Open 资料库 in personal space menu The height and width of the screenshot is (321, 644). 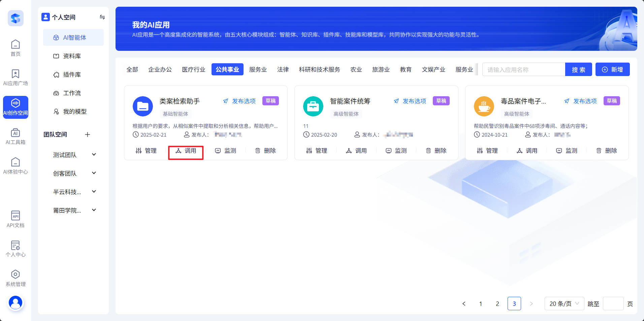tap(73, 56)
